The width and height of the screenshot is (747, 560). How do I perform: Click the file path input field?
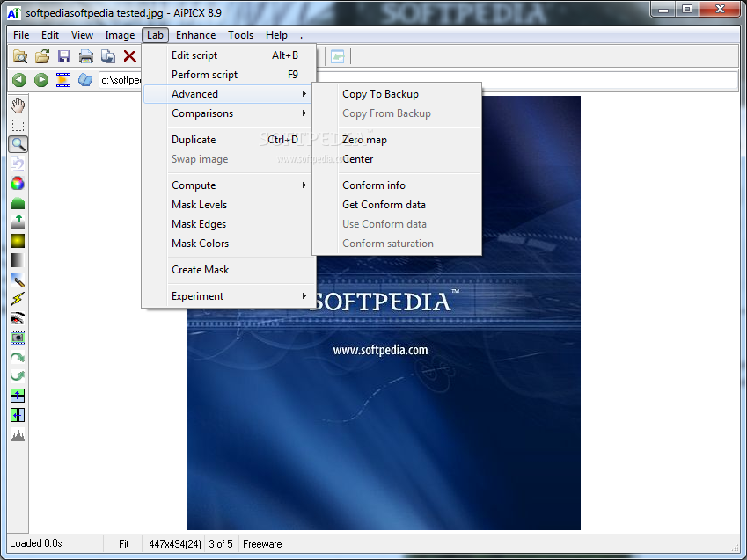pos(418,80)
